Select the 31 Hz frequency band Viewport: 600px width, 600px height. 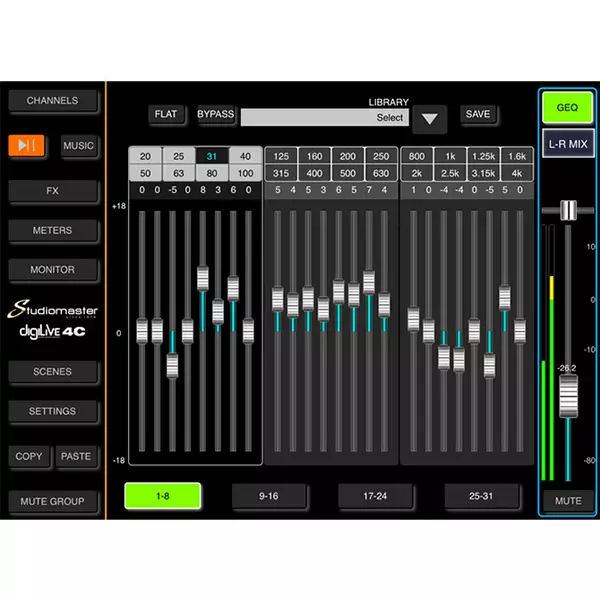click(x=211, y=156)
